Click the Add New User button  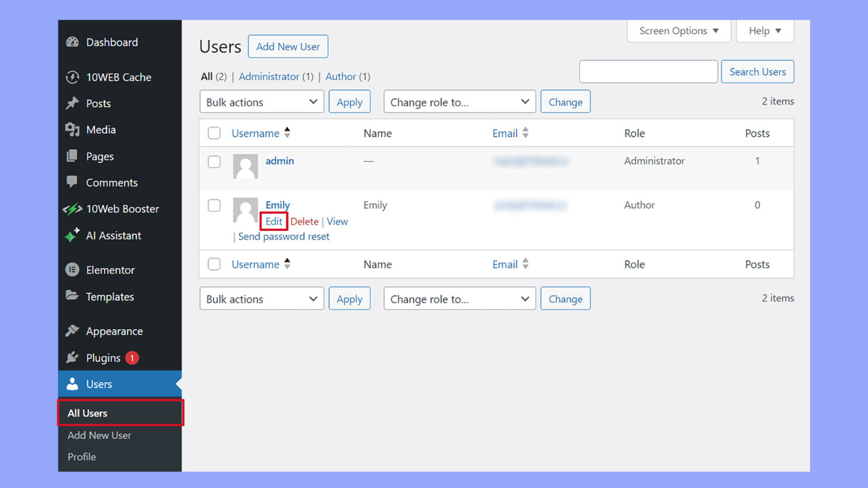click(288, 46)
